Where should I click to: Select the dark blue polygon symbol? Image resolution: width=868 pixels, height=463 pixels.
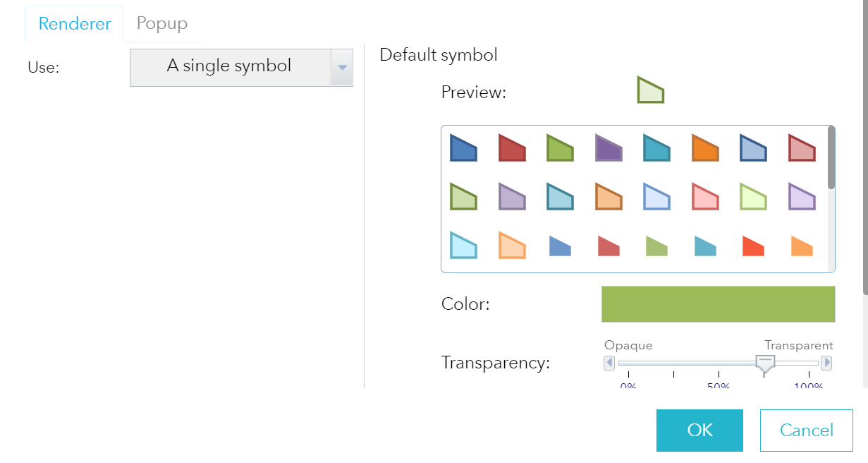tap(463, 148)
